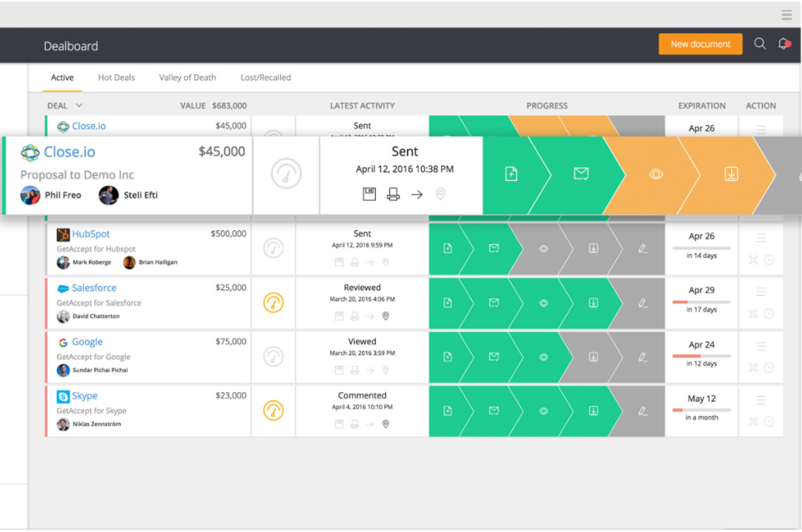This screenshot has width=802, height=532.
Task: Click the forward arrow icon in the Salesforce row
Action: point(370,316)
